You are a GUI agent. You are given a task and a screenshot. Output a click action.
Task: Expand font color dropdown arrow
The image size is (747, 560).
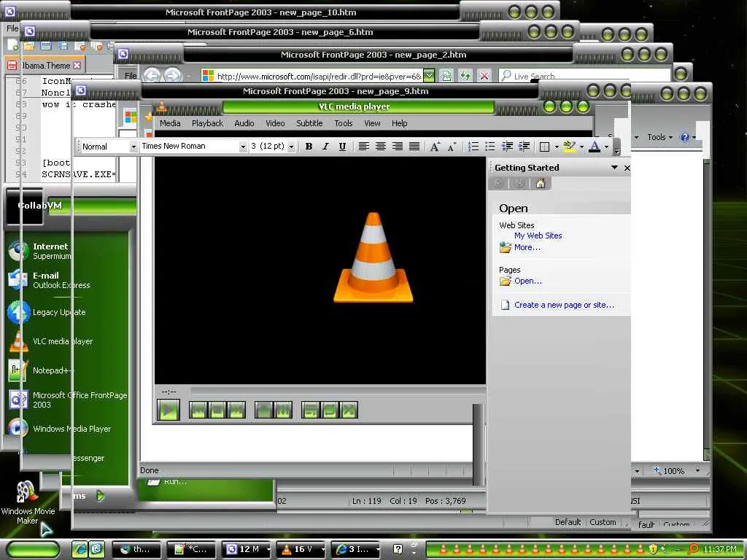tap(606, 147)
